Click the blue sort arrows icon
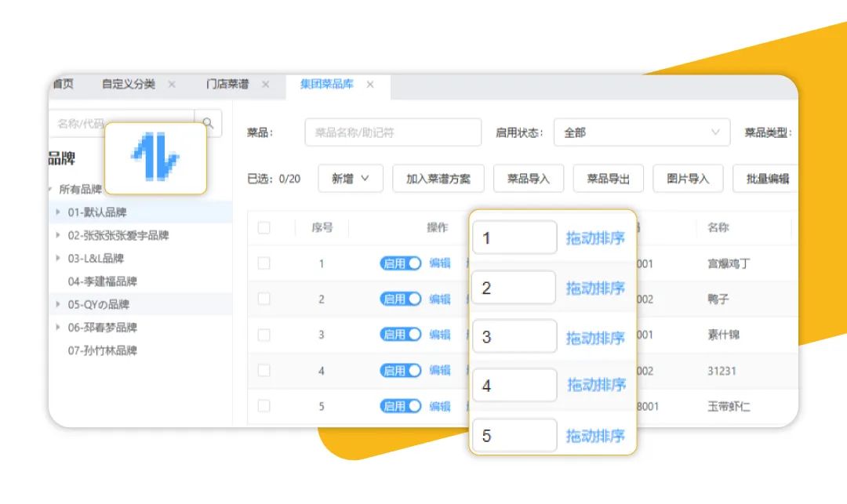Image resolution: width=847 pixels, height=504 pixels. [x=155, y=158]
